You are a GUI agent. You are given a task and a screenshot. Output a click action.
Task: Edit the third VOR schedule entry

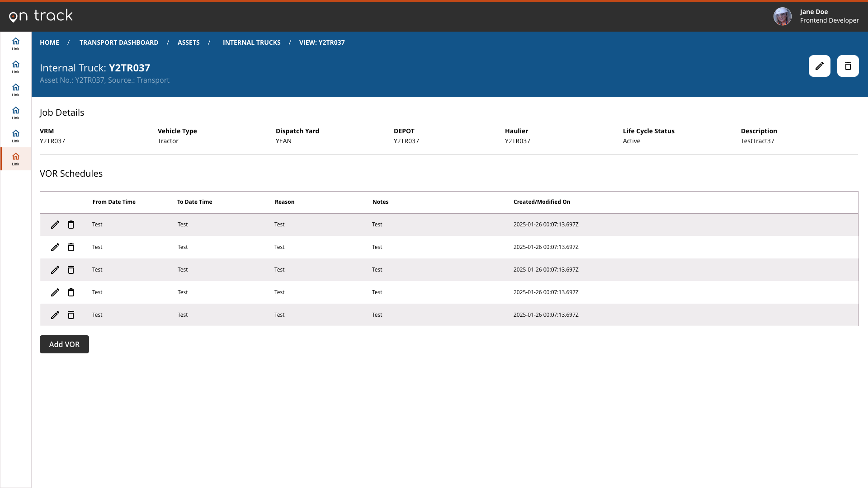55,270
